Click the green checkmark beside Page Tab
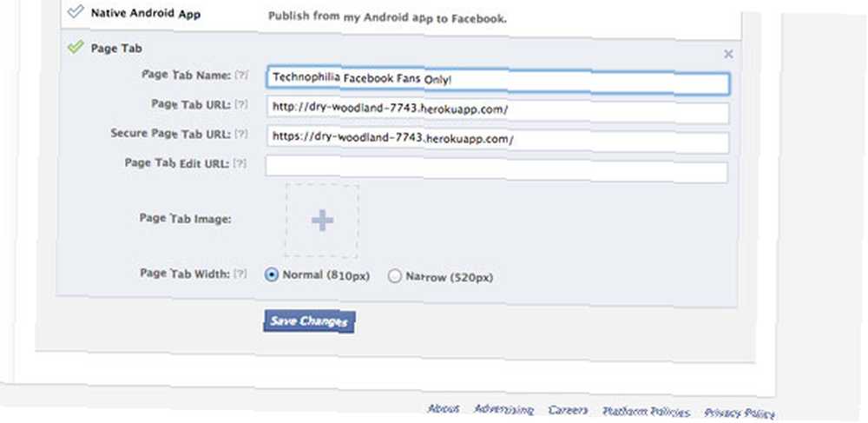The image size is (868, 423). pyautogui.click(x=76, y=48)
